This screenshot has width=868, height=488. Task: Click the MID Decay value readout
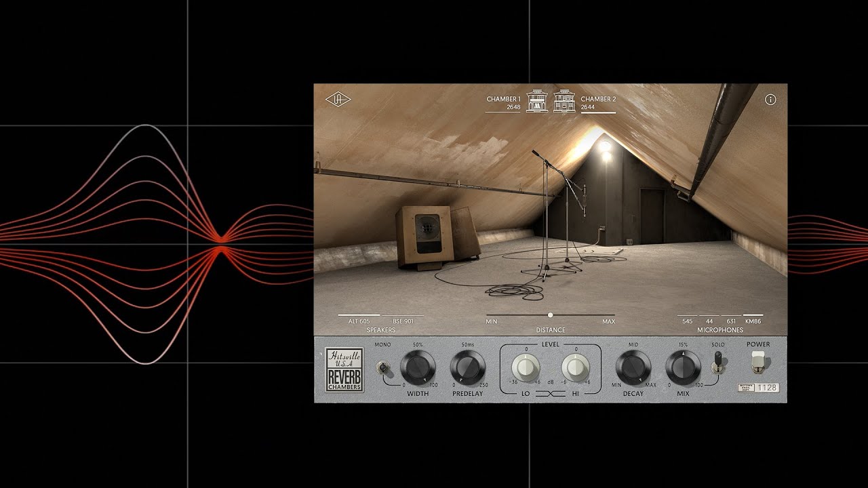click(633, 345)
